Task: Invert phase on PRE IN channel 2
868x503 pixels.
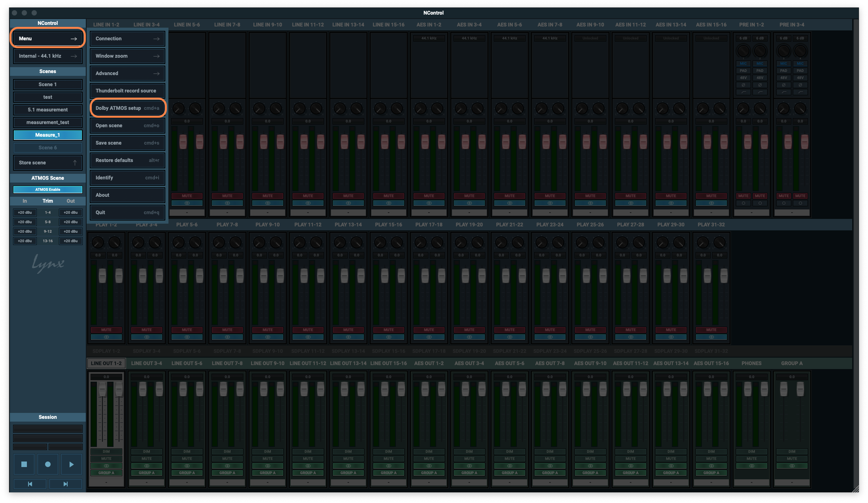Action: click(760, 85)
